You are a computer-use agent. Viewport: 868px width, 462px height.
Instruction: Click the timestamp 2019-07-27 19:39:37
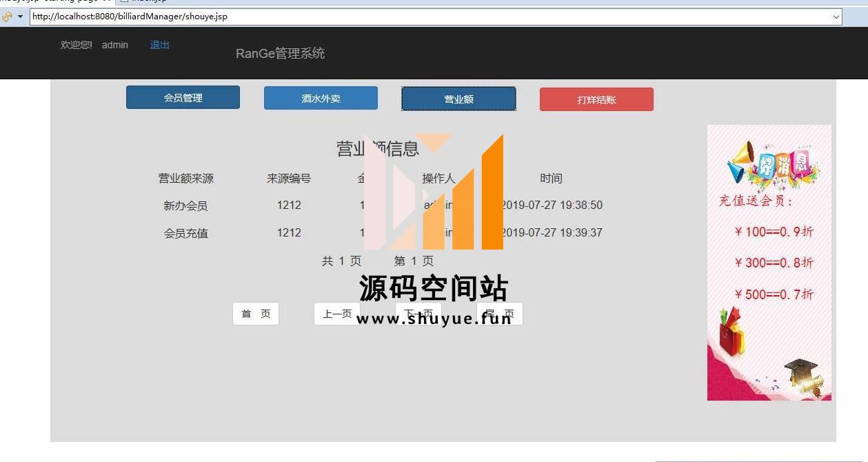(552, 232)
